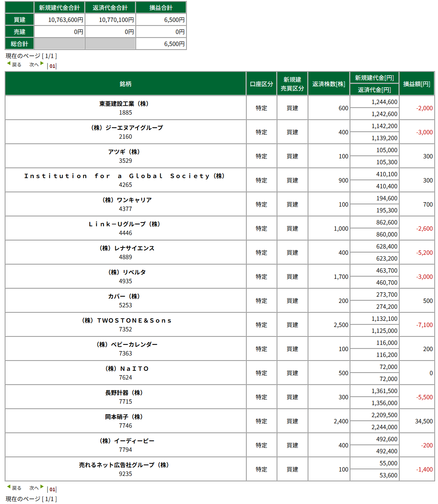
Task: Go to the top 次へ link
Action: click(x=34, y=65)
